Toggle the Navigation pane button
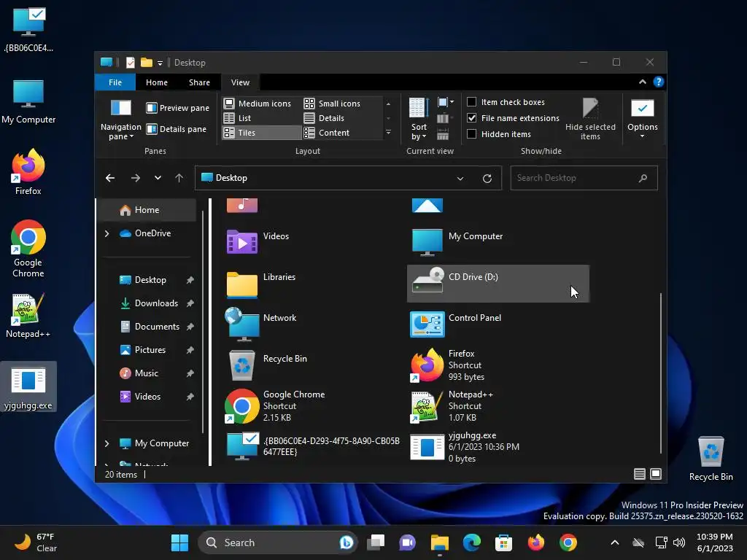747x560 pixels. tap(120, 120)
